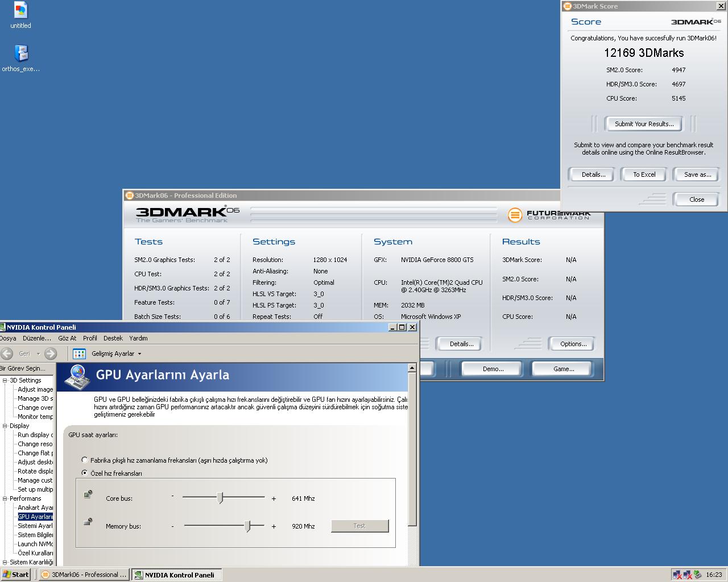Click the 3DMark06 main window title icon
The height and width of the screenshot is (582, 728).
coord(130,196)
